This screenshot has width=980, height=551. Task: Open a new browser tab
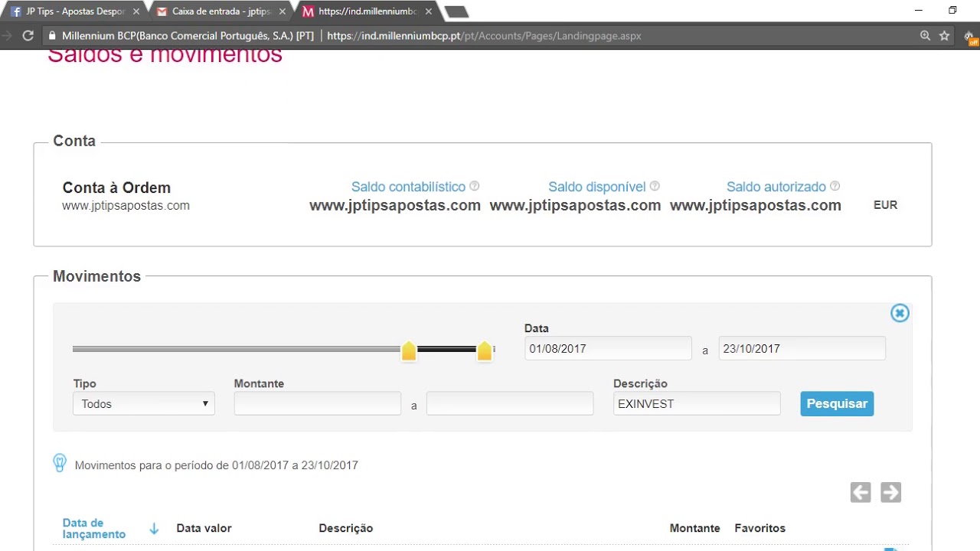pos(456,11)
